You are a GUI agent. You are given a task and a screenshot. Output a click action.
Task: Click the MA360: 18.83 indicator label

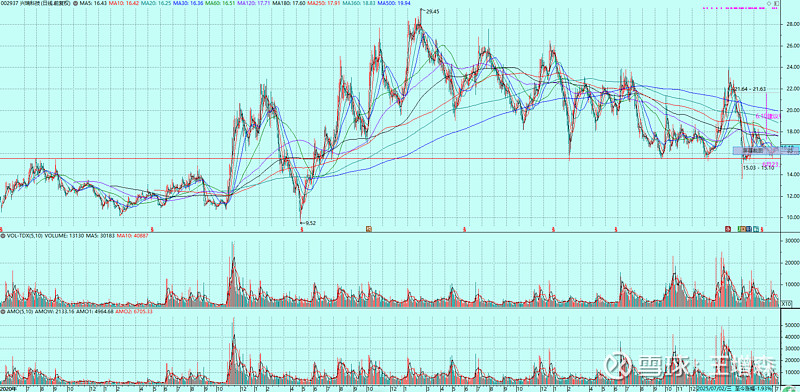[x=359, y=3]
